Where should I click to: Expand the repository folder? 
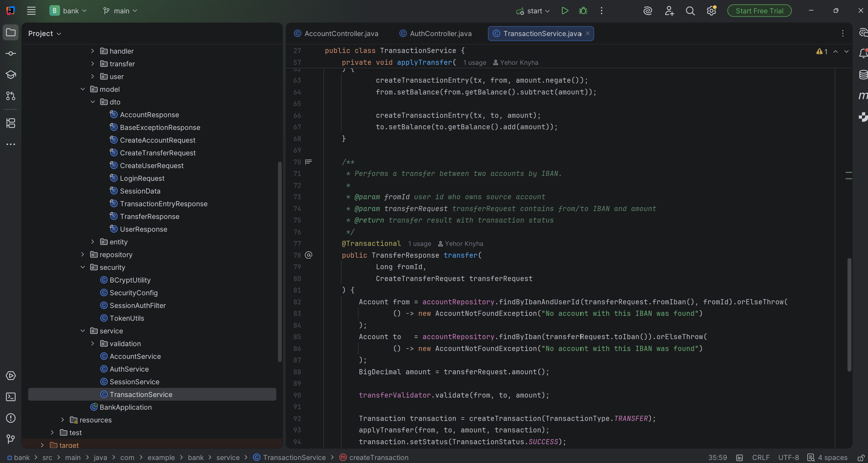82,255
